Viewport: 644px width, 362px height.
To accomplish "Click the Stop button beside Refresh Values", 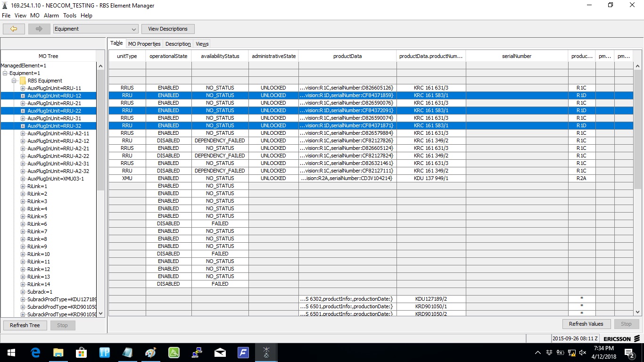I will click(626, 324).
